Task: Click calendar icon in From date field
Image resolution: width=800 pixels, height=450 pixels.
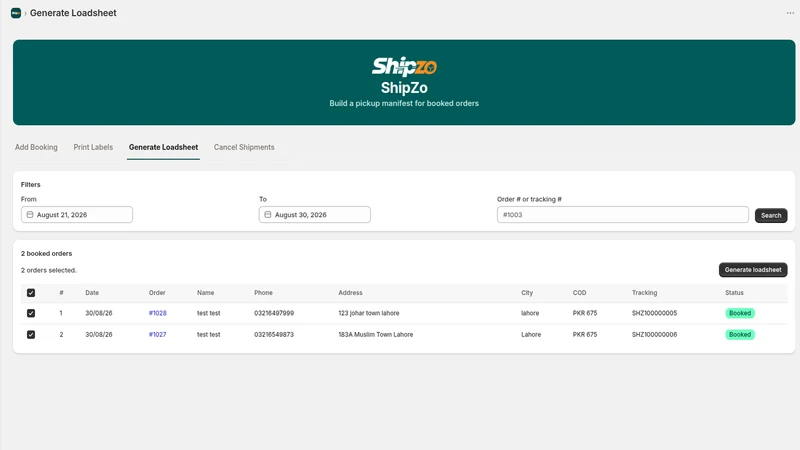Action: tap(30, 215)
